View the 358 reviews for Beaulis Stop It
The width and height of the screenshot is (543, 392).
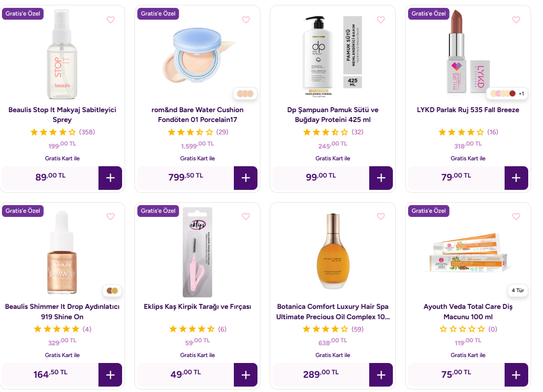tap(87, 132)
